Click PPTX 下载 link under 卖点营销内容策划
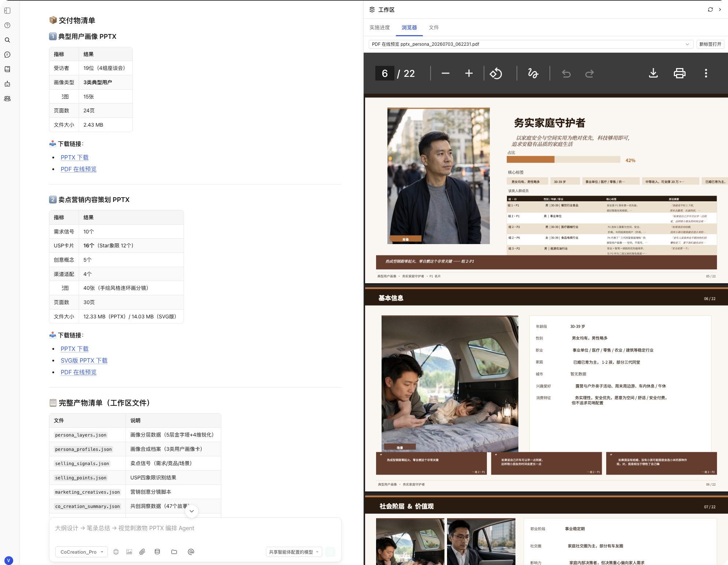 75,349
